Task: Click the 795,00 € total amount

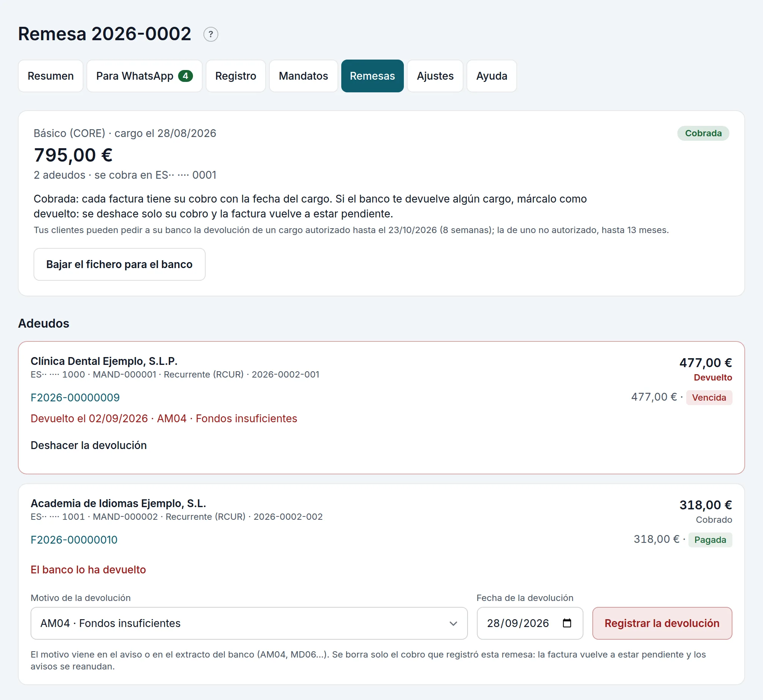Action: [x=73, y=155]
